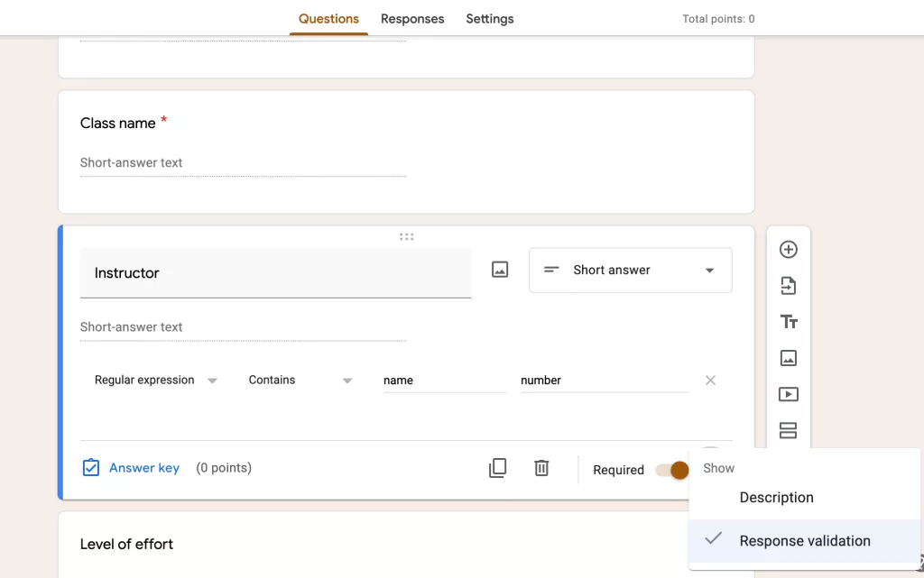
Task: Click the Add question plus icon
Action: tap(788, 250)
